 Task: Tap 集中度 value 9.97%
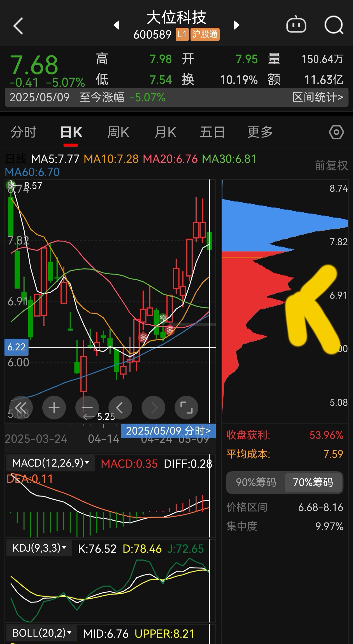(329, 526)
